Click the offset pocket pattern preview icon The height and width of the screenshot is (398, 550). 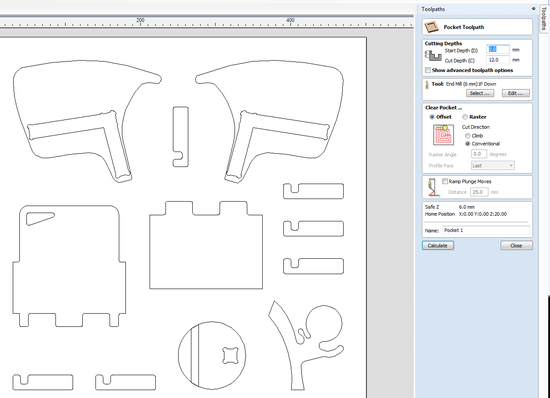(443, 135)
